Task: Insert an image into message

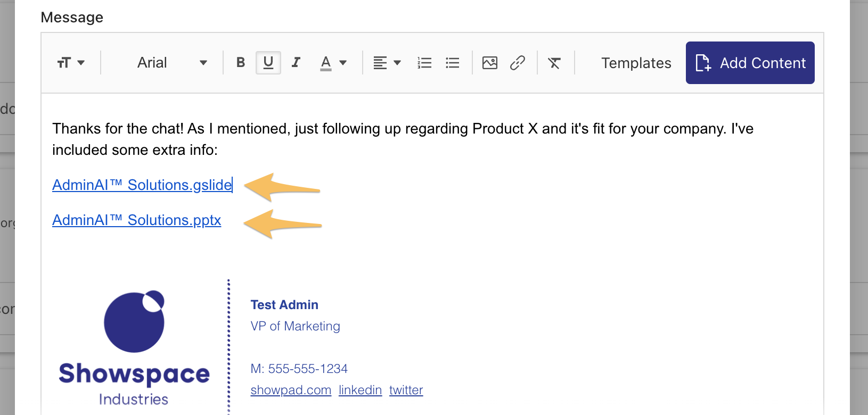Action: point(490,63)
